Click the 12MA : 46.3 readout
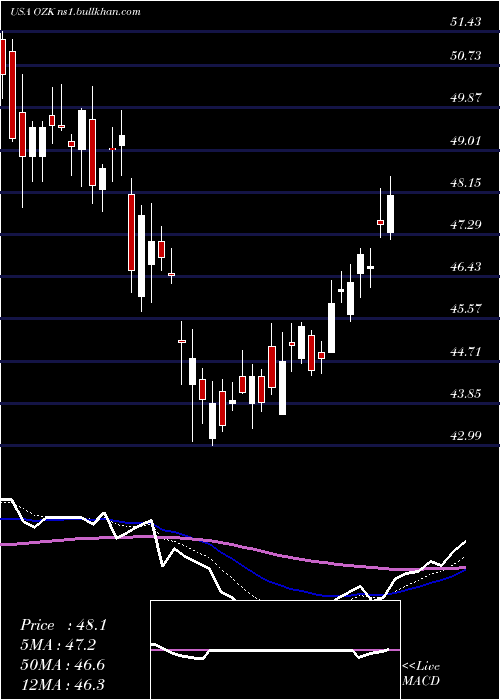500x700 pixels. 62,684
